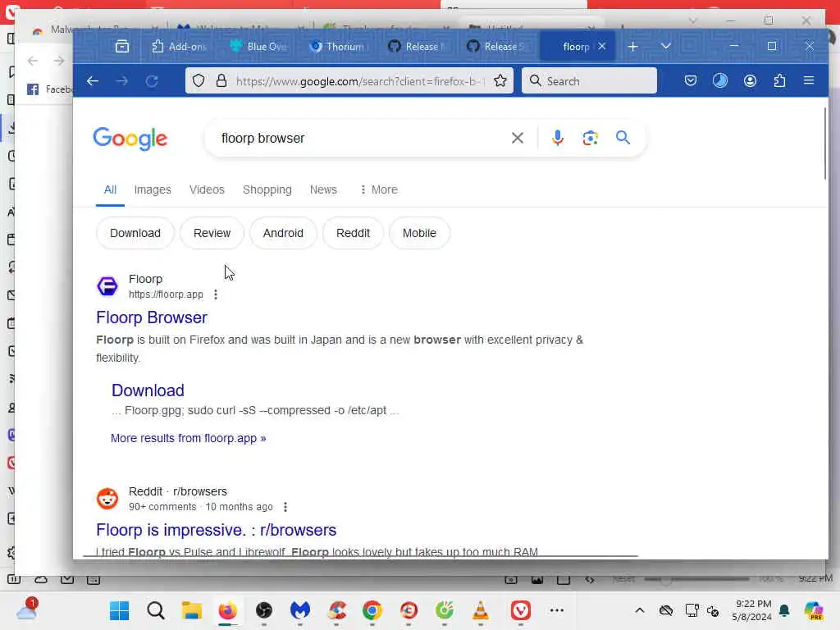840x630 pixels.
Task: Open Google Chrome from taskbar
Action: pos(372,610)
